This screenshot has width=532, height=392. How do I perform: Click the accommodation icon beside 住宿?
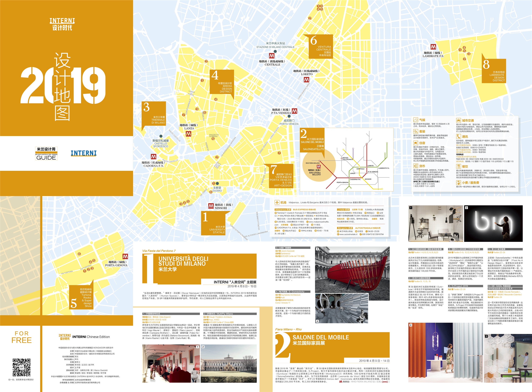415,143
